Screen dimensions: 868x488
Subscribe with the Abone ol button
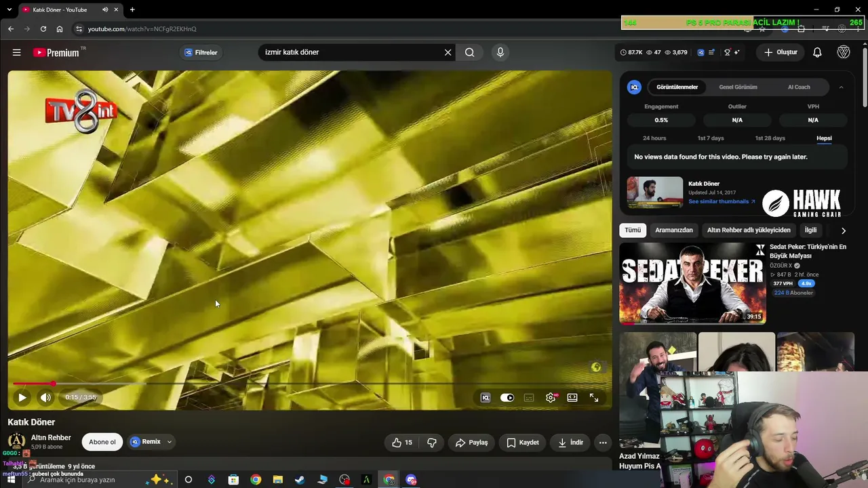(102, 442)
